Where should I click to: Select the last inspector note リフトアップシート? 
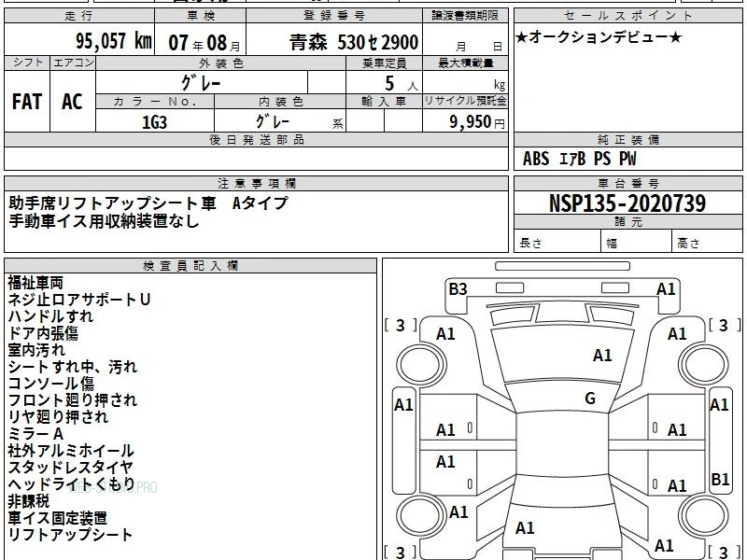[70, 534]
